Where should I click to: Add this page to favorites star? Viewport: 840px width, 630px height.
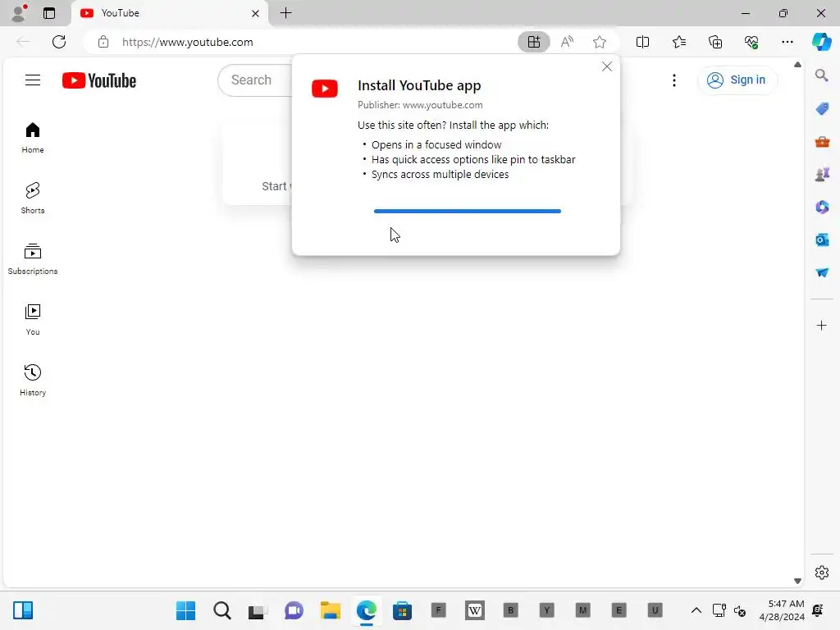click(600, 42)
